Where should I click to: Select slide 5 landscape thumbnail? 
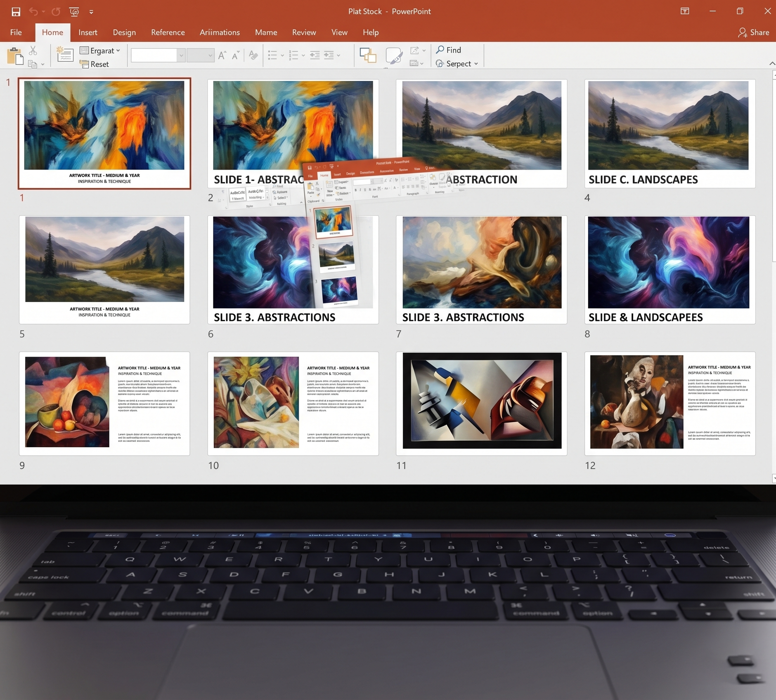pyautogui.click(x=104, y=270)
